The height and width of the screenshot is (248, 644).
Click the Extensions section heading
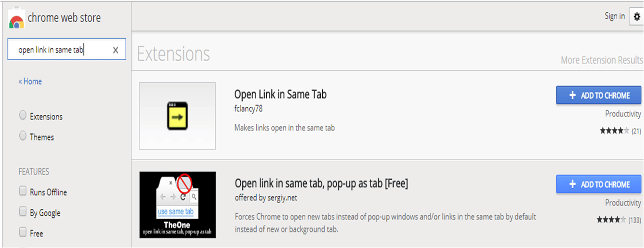(174, 54)
